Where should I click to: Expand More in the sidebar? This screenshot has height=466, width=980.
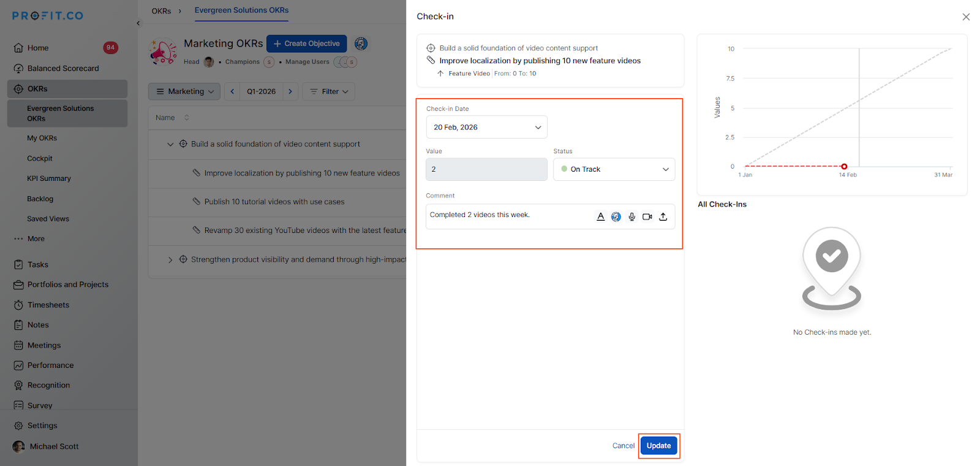click(x=29, y=239)
